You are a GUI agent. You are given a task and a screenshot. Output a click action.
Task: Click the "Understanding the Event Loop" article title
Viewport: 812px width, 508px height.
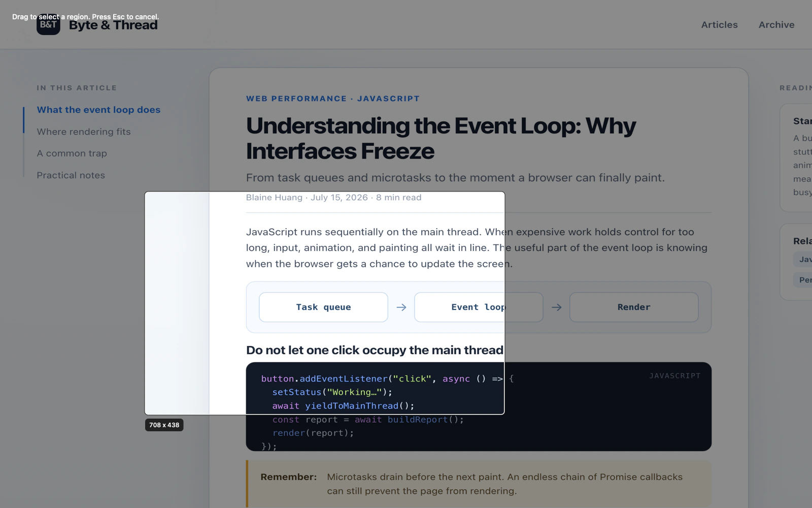pyautogui.click(x=441, y=138)
